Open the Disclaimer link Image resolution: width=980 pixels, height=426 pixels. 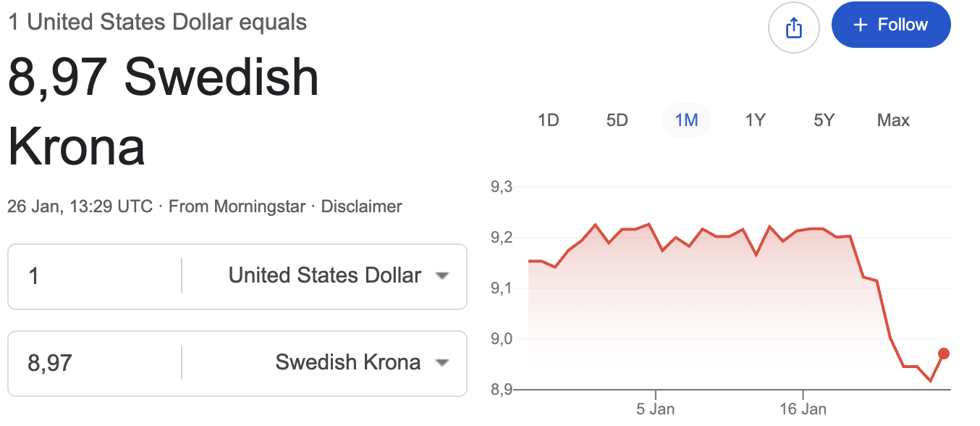click(x=361, y=206)
